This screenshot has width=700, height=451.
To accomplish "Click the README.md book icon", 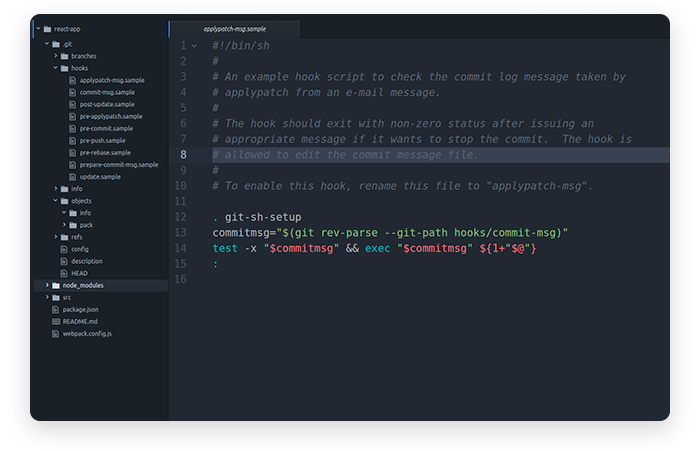I will point(54,321).
